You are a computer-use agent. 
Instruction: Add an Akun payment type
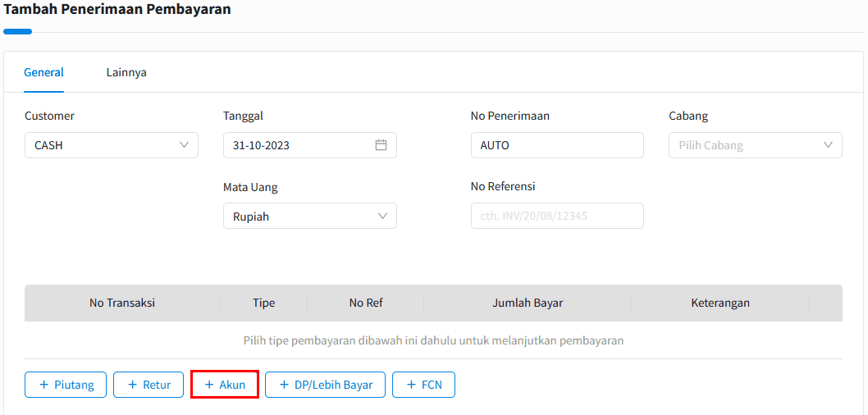[x=225, y=385]
